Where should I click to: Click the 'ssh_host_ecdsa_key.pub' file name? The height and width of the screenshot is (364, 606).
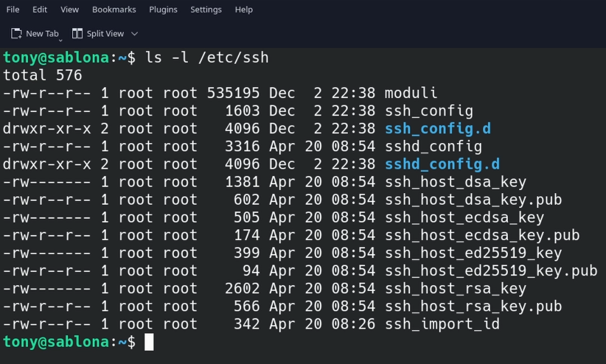pos(482,235)
